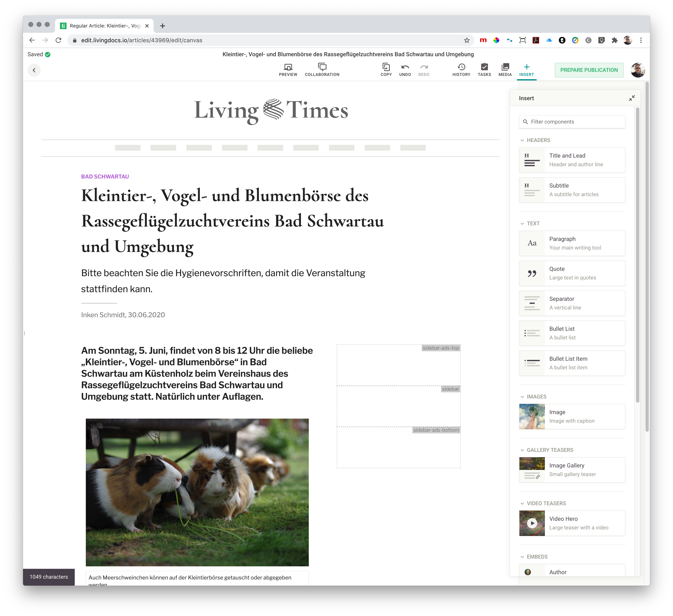Image resolution: width=673 pixels, height=616 pixels.
Task: Click the Redo icon
Action: click(x=424, y=70)
